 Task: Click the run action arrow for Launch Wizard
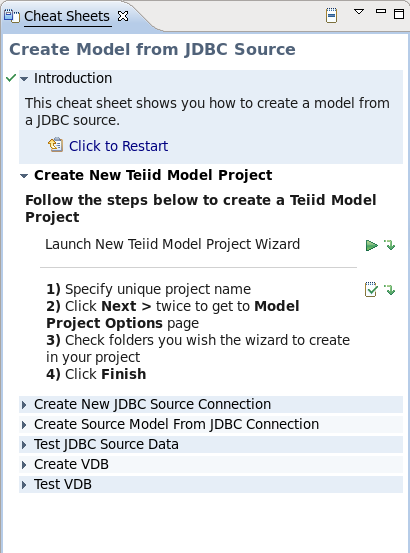coord(371,245)
